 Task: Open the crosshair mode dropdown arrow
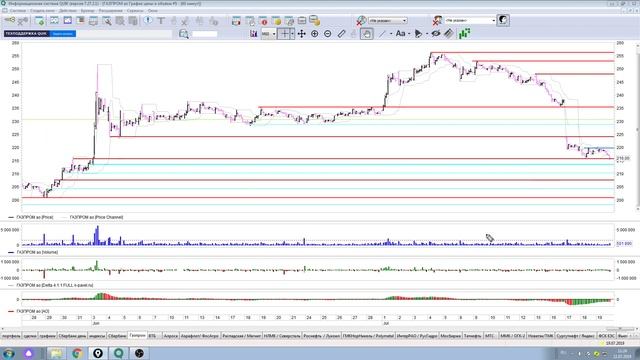(x=292, y=34)
